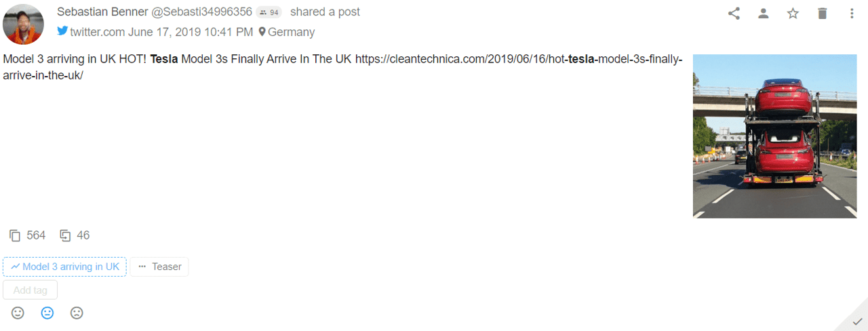The height and width of the screenshot is (331, 868).
Task: Select the Model 3 arriving in UK tag
Action: point(64,267)
